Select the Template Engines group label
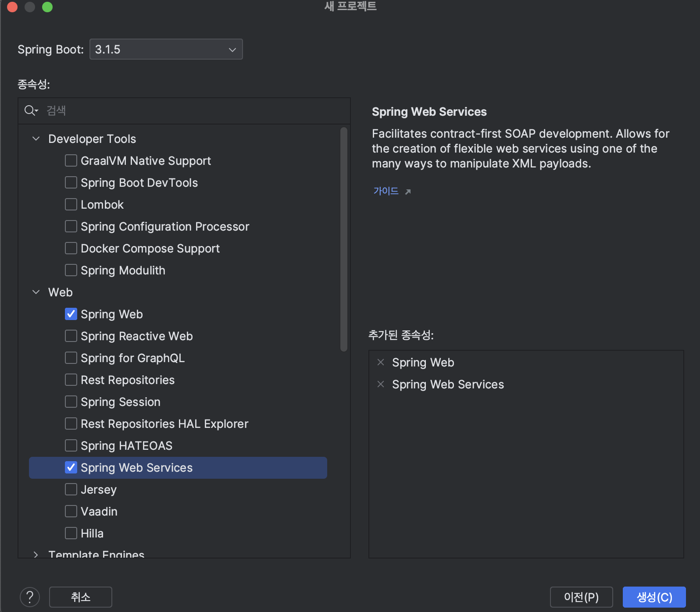Image resolution: width=700 pixels, height=612 pixels. pos(96,554)
